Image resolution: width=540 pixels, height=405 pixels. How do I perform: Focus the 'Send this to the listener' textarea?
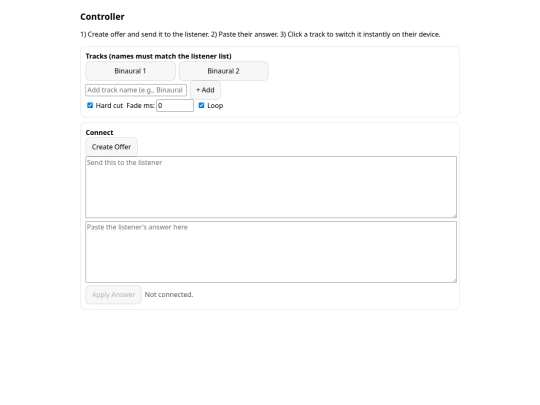[271, 187]
